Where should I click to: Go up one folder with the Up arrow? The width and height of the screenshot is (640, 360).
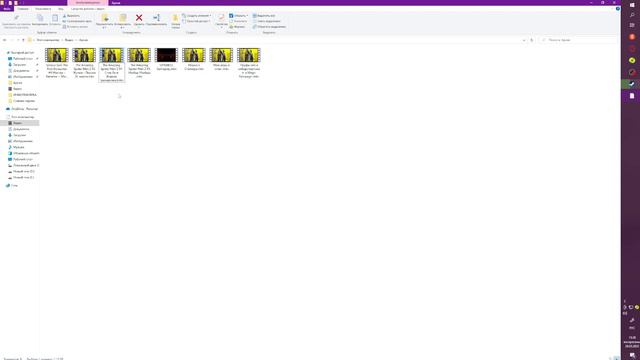click(23, 40)
